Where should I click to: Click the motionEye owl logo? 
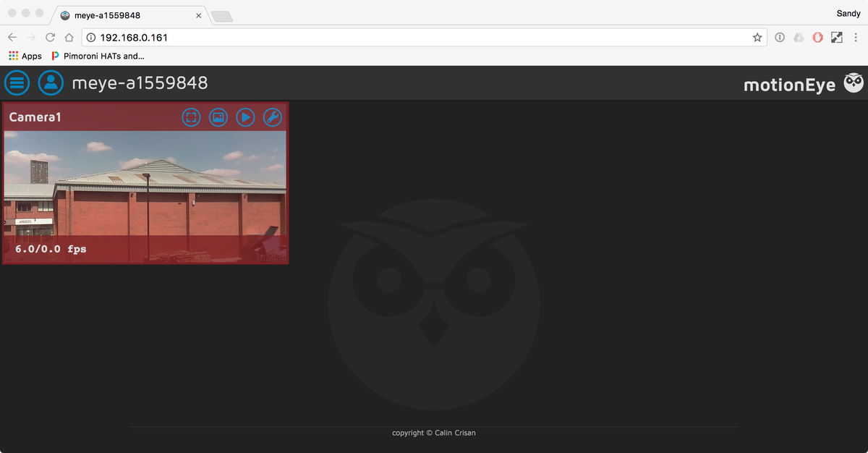pos(853,82)
